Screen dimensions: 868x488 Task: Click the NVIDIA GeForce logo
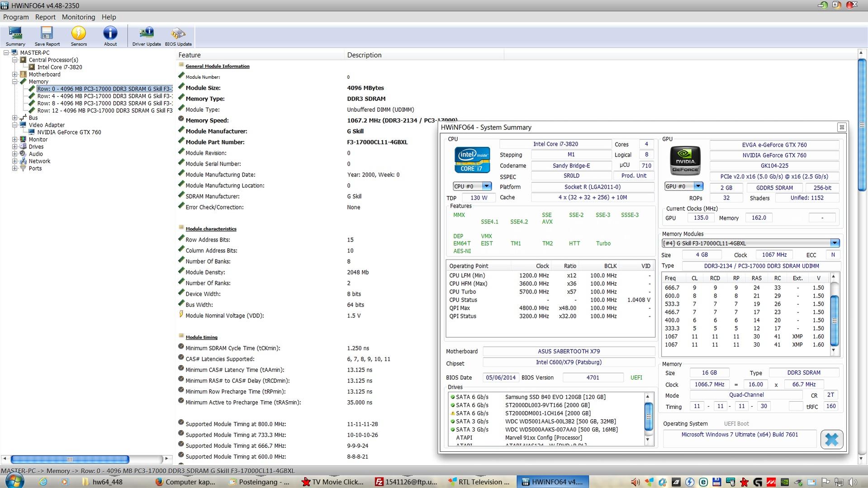[x=685, y=161]
